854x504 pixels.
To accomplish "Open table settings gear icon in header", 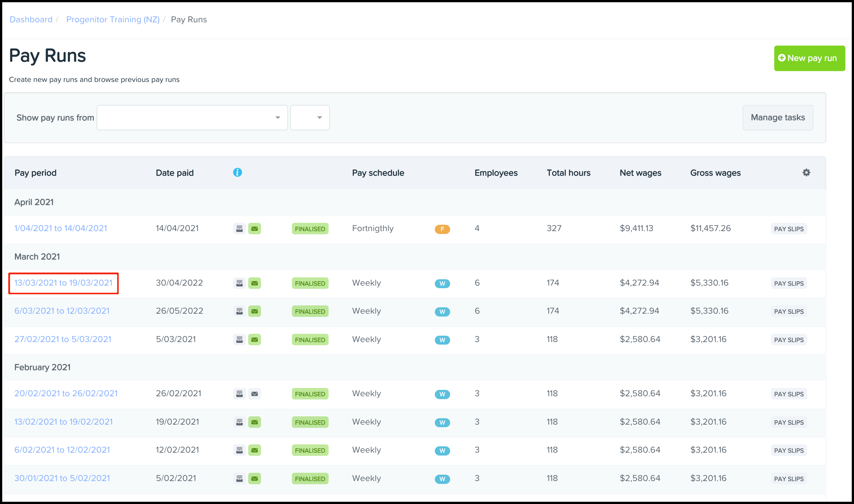I will [x=806, y=172].
